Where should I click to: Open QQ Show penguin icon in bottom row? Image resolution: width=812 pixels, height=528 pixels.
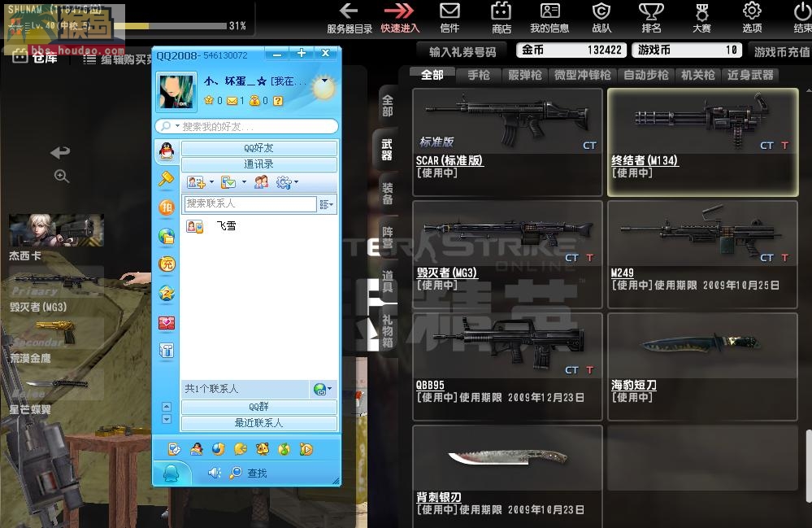pyautogui.click(x=196, y=449)
